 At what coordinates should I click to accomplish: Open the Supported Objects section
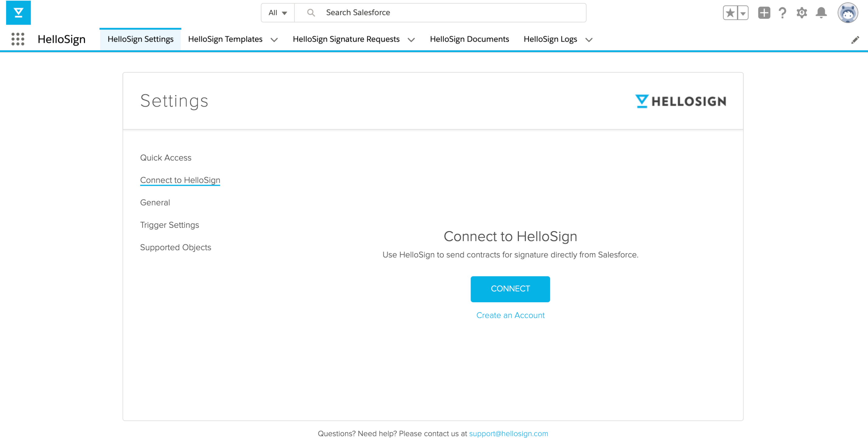coord(176,248)
